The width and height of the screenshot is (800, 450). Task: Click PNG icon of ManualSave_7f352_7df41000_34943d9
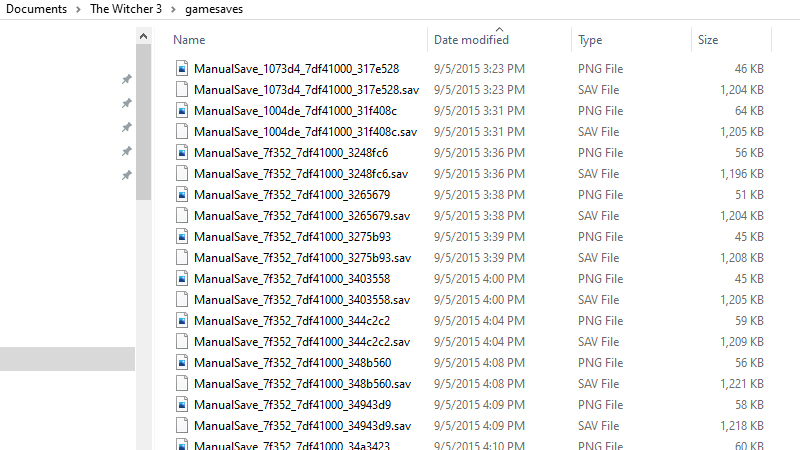[x=182, y=405]
